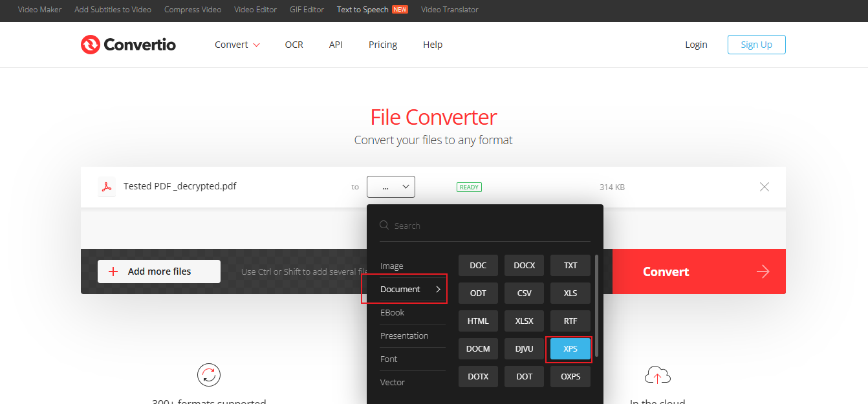Open the output format dropdown
This screenshot has width=868, height=404.
[x=391, y=187]
